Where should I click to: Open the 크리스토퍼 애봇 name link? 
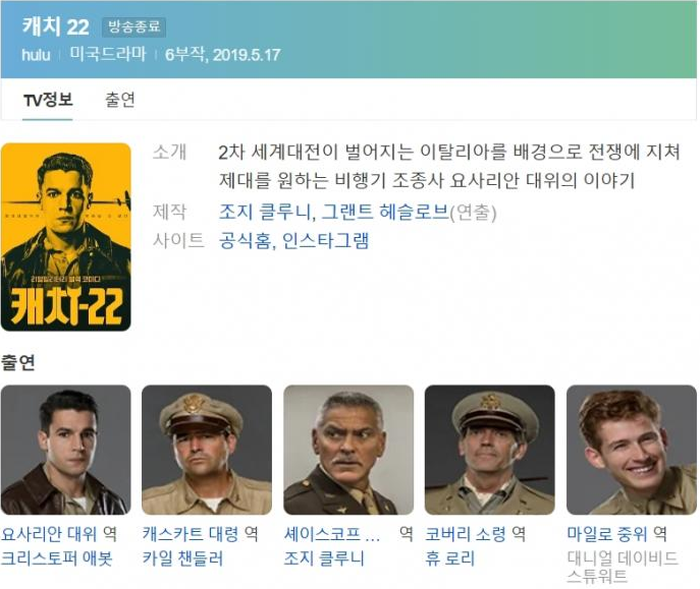tap(57, 558)
